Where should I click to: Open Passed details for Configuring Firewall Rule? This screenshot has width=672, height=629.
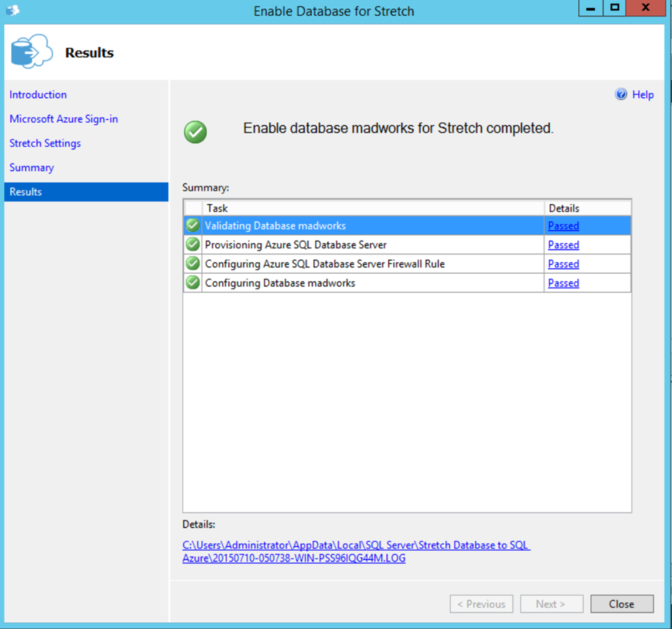tap(564, 264)
